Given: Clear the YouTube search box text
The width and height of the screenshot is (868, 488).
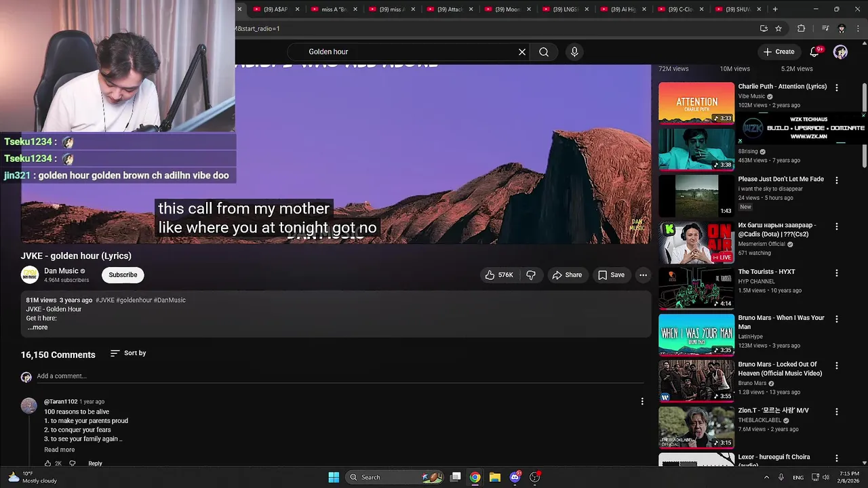Looking at the screenshot, I should (x=522, y=52).
